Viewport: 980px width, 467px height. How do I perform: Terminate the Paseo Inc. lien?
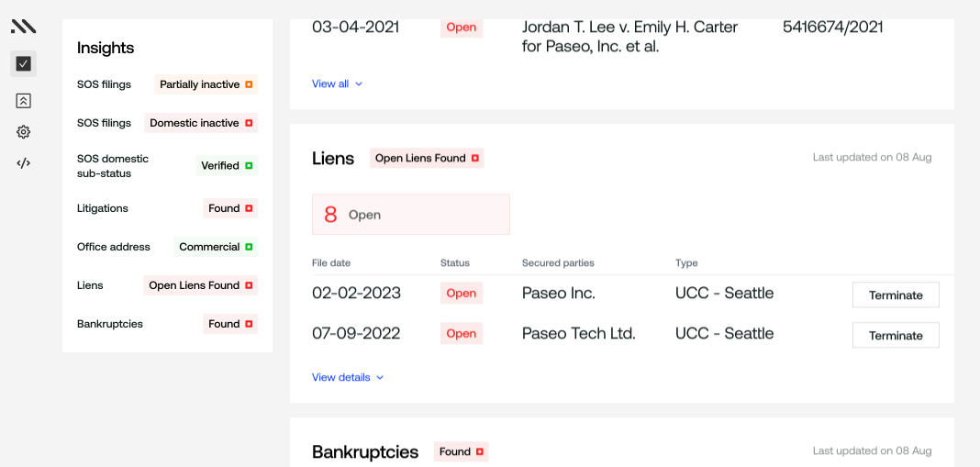tap(896, 295)
